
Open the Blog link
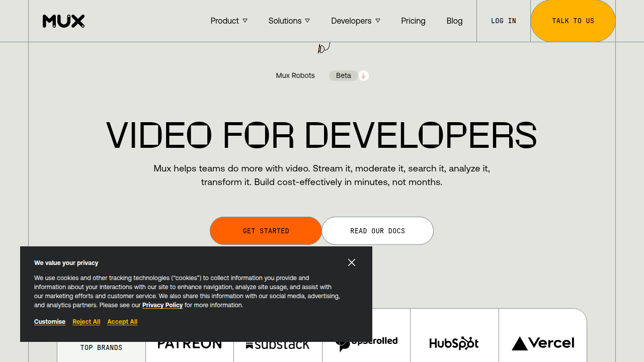454,21
